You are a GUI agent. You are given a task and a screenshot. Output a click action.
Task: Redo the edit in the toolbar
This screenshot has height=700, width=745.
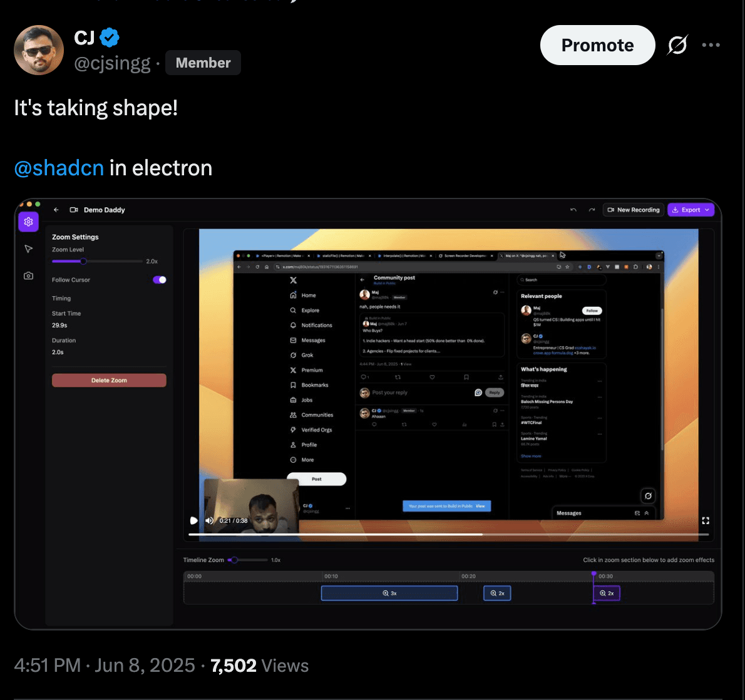pyautogui.click(x=592, y=210)
